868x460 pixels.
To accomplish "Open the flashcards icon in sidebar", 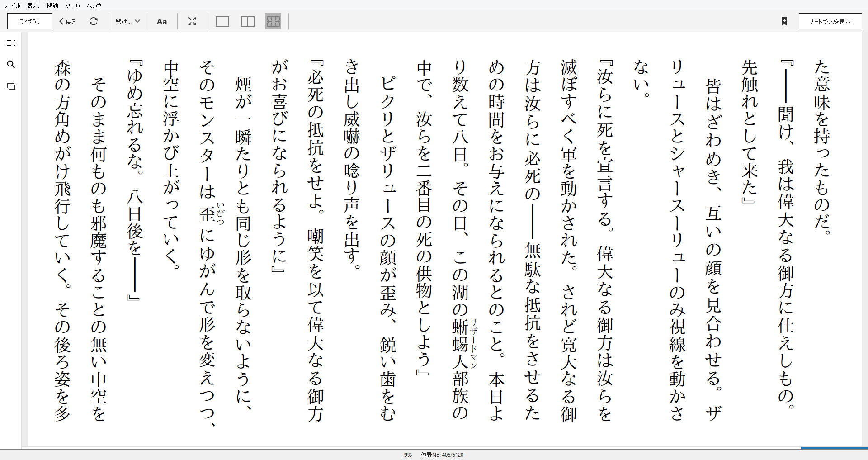I will (x=11, y=86).
